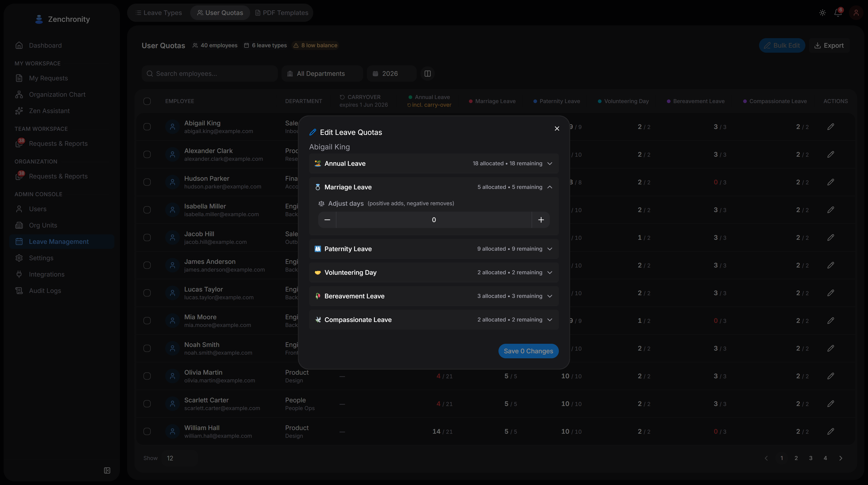The width and height of the screenshot is (868, 485).
Task: Open Users in the Admin Console
Action: (x=62, y=209)
